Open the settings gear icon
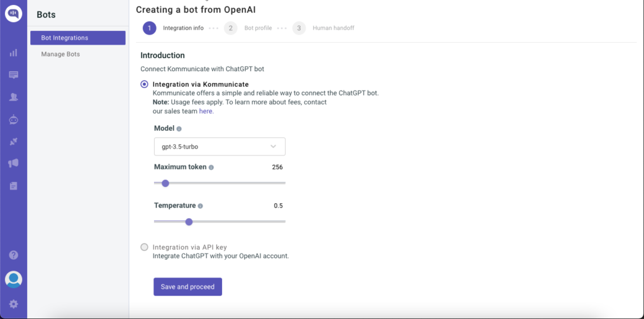This screenshot has height=319, width=644. (x=14, y=304)
